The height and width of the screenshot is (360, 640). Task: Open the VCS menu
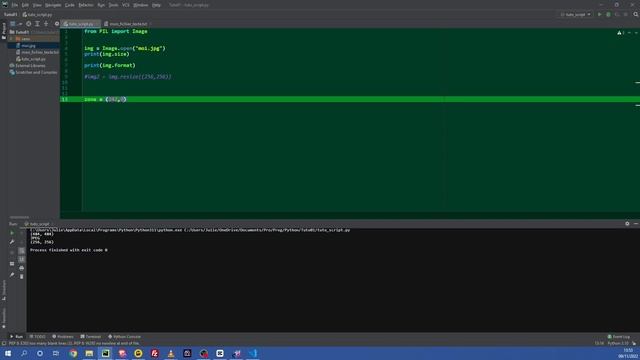125,5
